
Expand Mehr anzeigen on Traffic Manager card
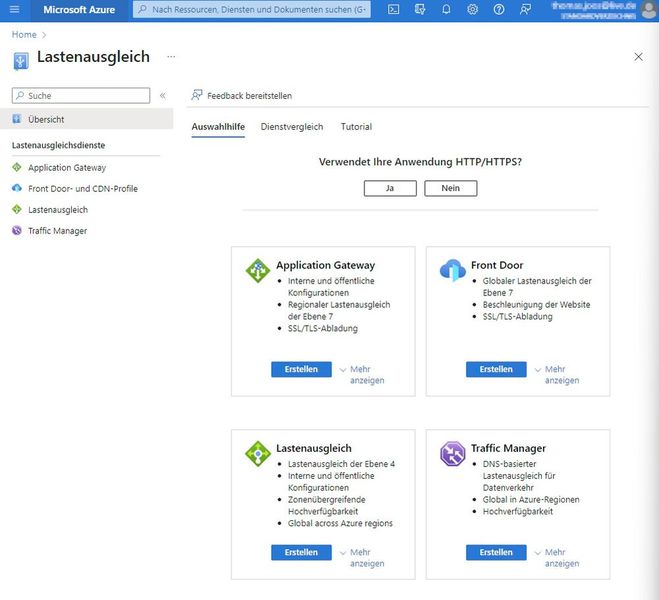pyautogui.click(x=557, y=558)
